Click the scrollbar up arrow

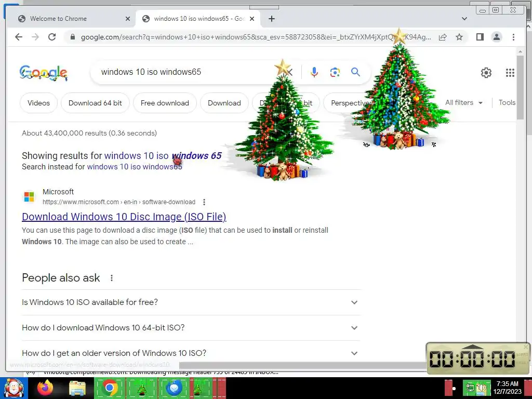pyautogui.click(x=520, y=51)
